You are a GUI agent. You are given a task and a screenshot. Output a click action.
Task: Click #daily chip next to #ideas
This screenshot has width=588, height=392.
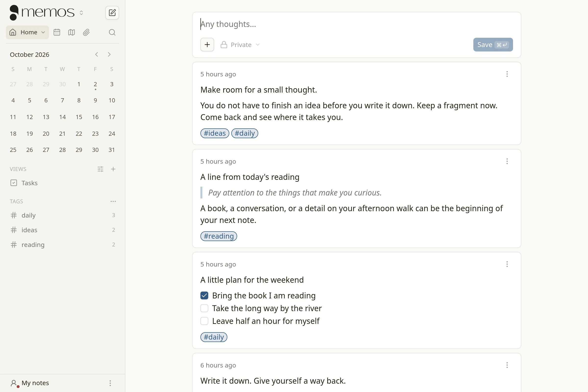pos(245,133)
